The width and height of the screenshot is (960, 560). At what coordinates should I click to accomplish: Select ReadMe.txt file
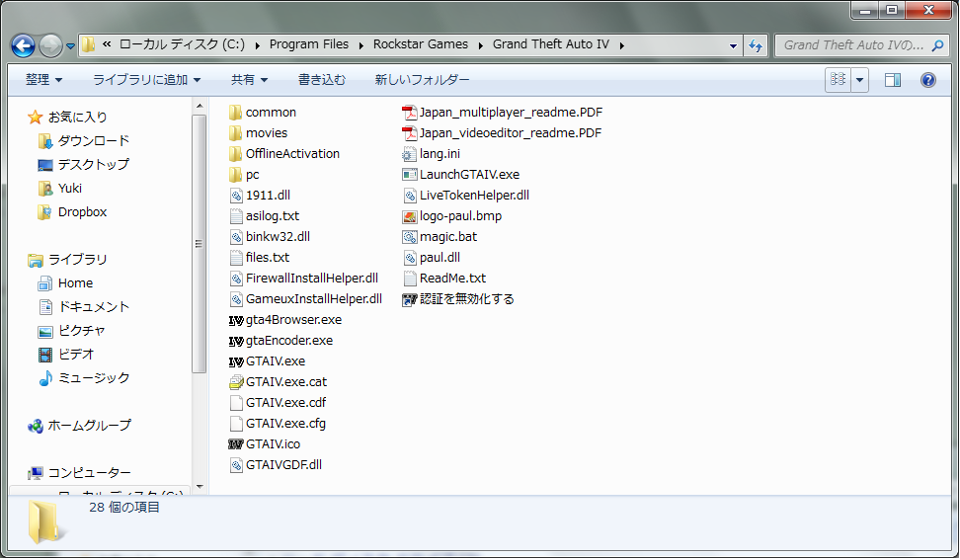pos(444,279)
